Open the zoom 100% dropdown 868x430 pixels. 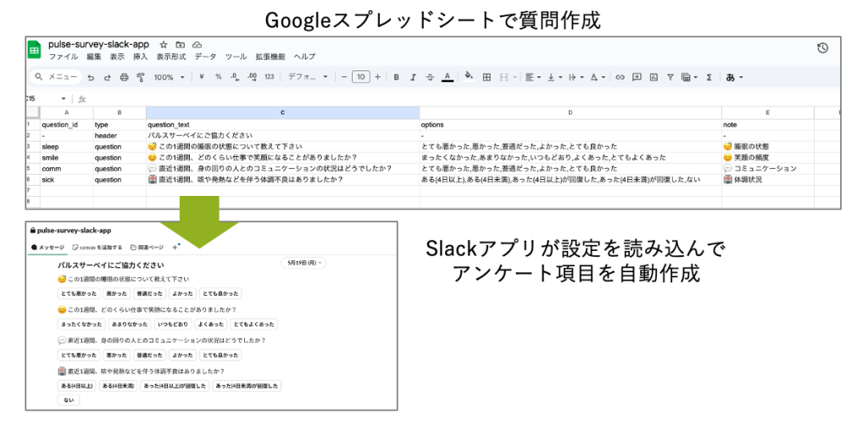coord(169,77)
